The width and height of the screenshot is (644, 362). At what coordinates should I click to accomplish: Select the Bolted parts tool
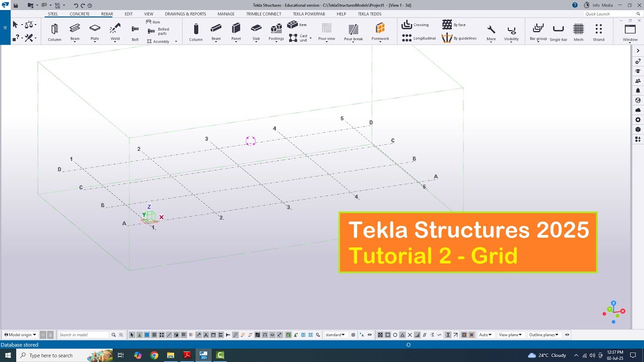[158, 31]
